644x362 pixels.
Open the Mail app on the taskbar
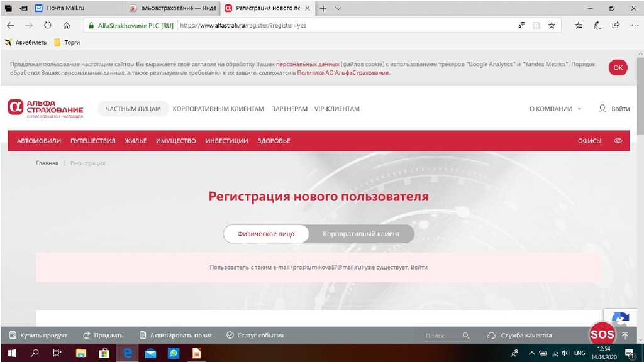tap(150, 353)
